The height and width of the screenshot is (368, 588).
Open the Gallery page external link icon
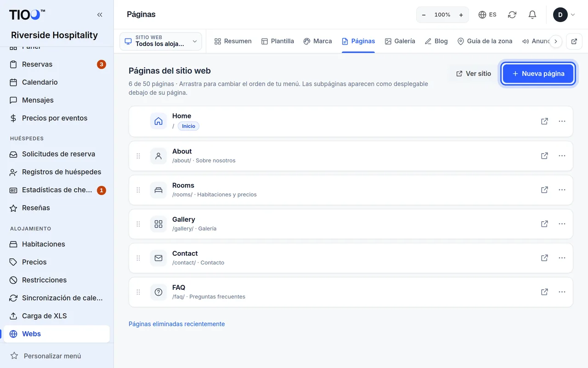point(544,224)
